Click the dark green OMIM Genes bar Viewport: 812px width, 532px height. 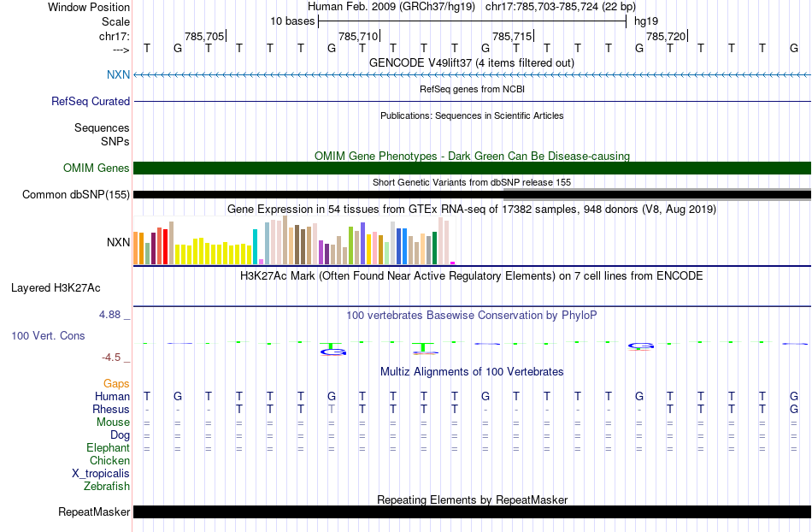point(472,168)
